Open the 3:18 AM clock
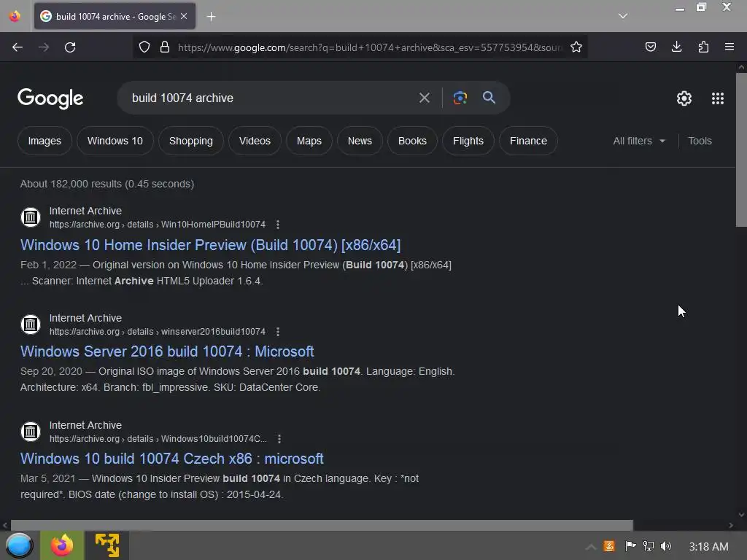Viewport: 747px width, 560px height. (x=708, y=547)
